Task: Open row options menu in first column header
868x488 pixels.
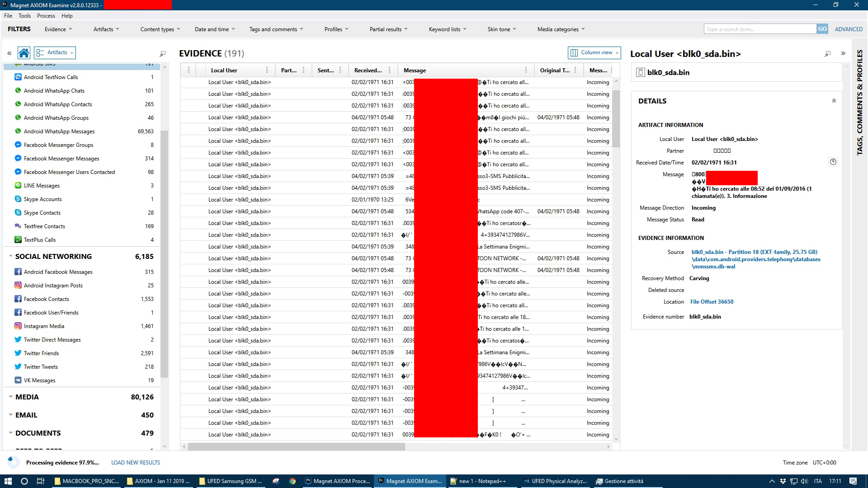Action: [189, 70]
